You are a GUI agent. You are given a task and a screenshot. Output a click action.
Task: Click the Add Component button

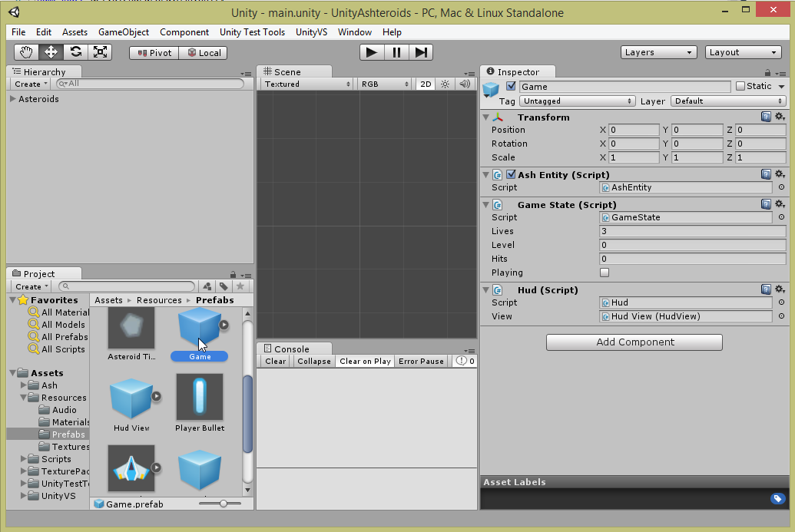(x=634, y=342)
